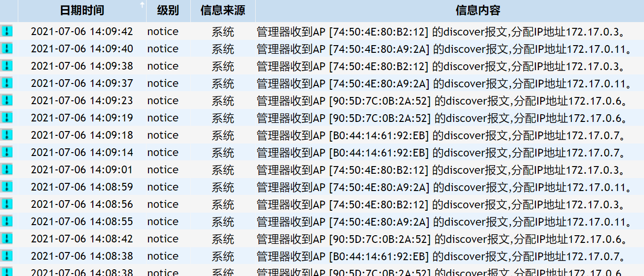Screen dimensions: 644x276
Task: Click the notice icon on the 14:08:42 row
Action: (x=7, y=239)
